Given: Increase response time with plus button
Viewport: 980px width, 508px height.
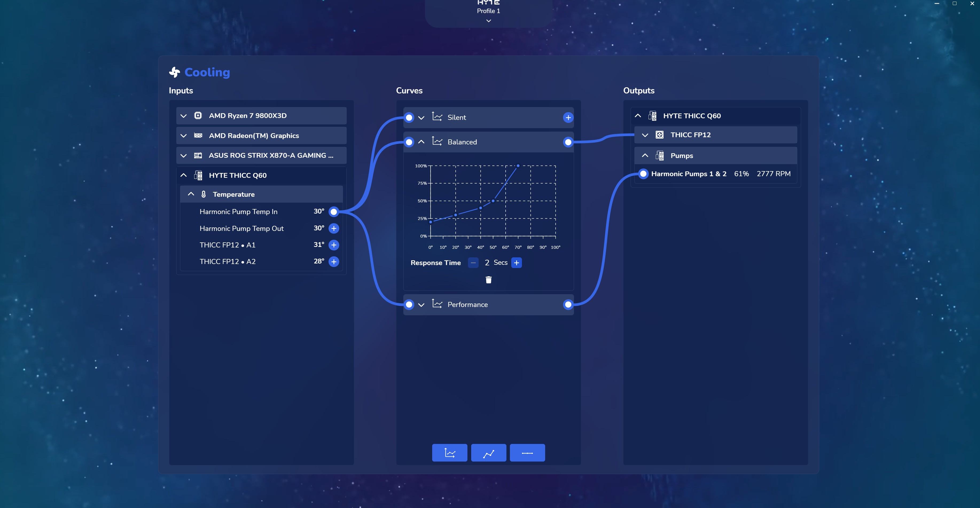Looking at the screenshot, I should (x=516, y=263).
